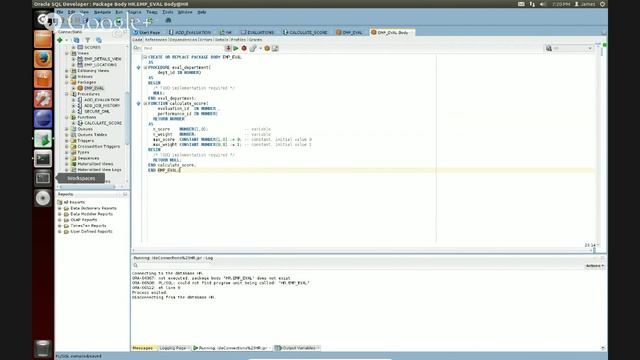Switch to Output Variables tab at bottom

click(297, 348)
